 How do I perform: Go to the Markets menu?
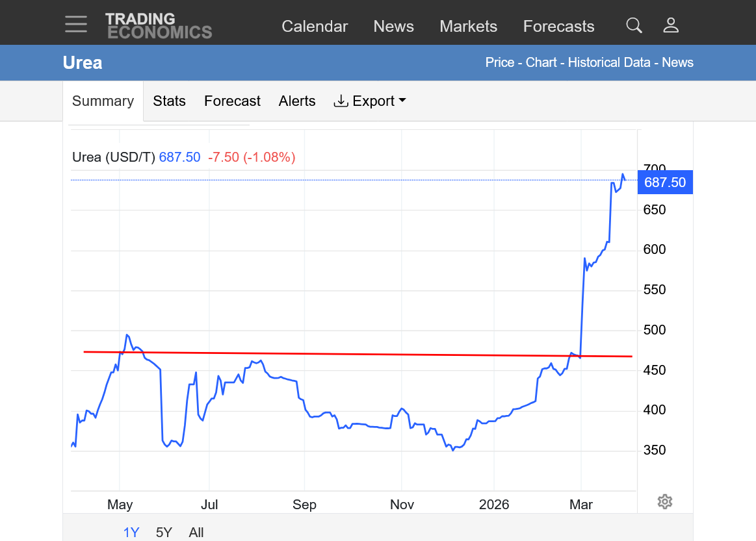pyautogui.click(x=468, y=26)
